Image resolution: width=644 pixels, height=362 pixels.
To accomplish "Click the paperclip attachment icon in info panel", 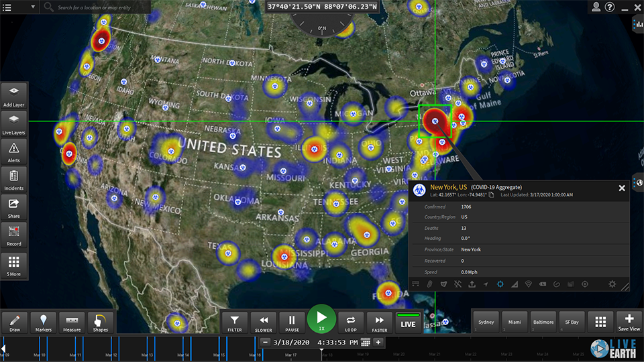I will pos(429,284).
